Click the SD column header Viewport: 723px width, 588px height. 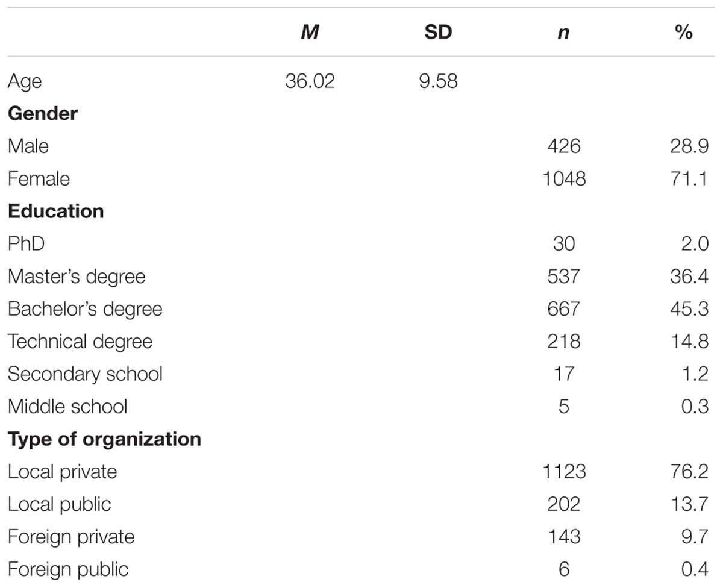[x=438, y=33]
